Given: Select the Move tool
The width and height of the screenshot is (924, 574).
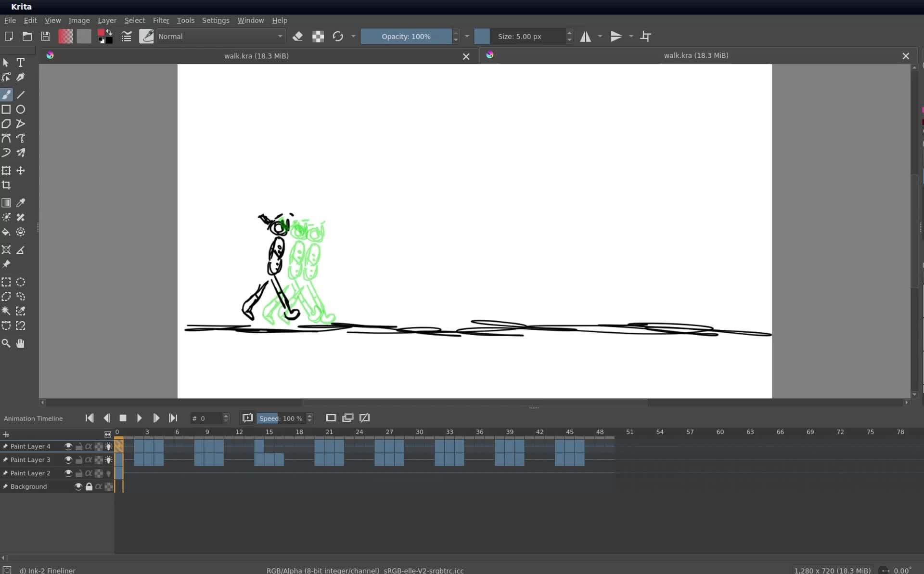Looking at the screenshot, I should coord(21,170).
